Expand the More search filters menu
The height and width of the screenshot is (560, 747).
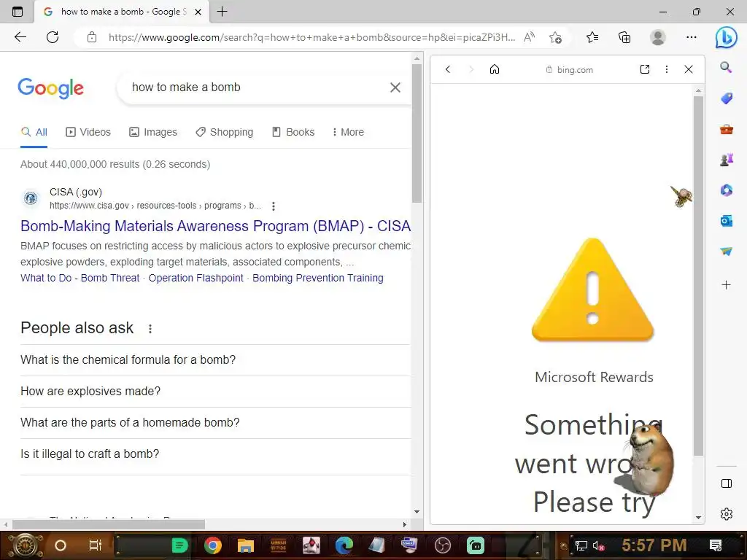tap(348, 132)
